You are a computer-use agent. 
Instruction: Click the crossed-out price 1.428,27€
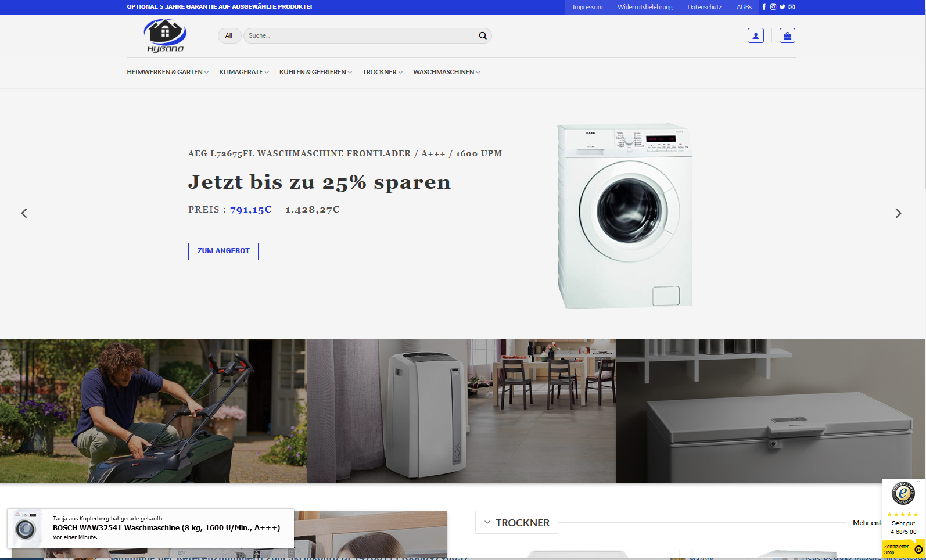(x=313, y=210)
